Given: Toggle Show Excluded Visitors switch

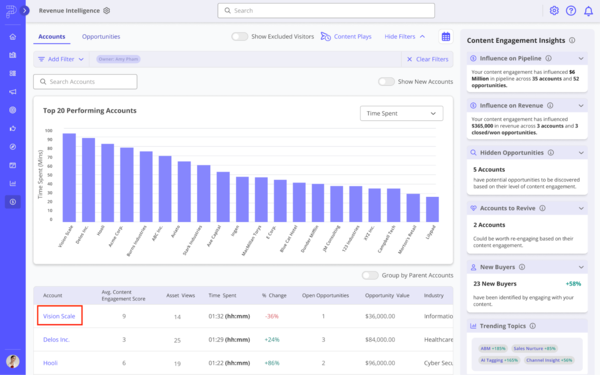Looking at the screenshot, I should (240, 37).
